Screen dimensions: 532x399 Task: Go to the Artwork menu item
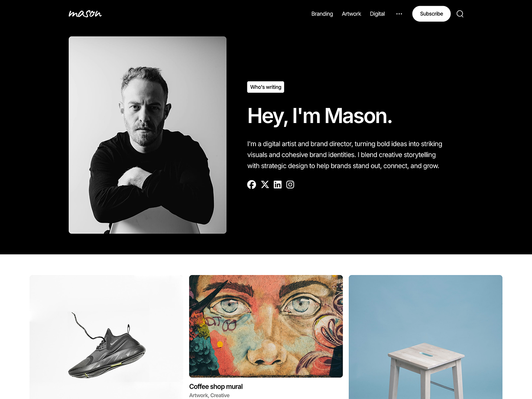point(351,14)
